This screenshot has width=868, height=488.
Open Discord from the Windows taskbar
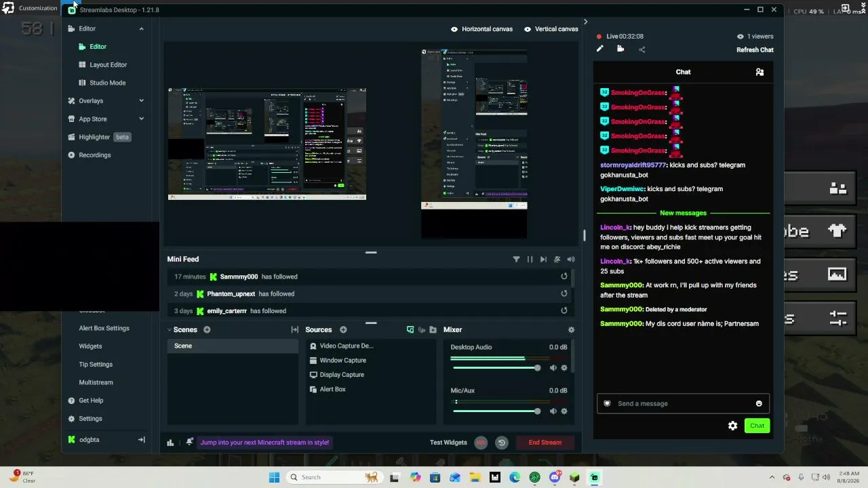[x=555, y=477]
